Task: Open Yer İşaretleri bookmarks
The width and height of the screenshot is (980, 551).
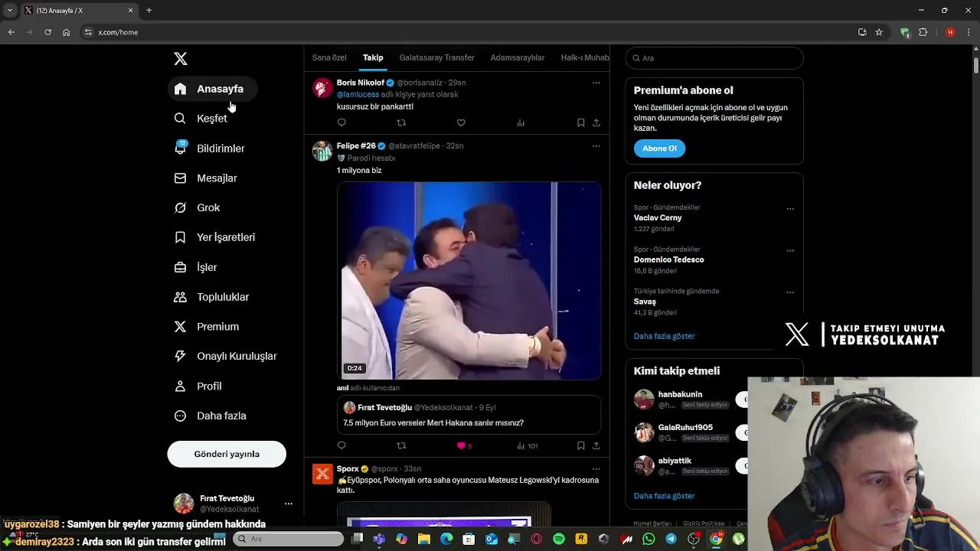Action: 214,237
